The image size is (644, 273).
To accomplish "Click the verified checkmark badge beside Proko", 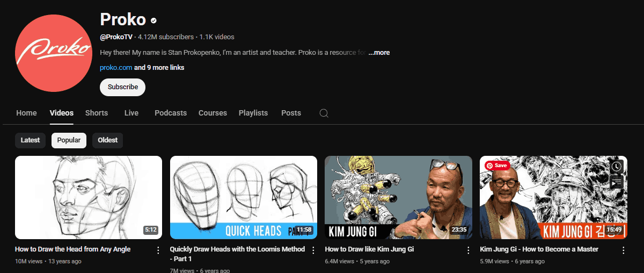I will pos(154,21).
